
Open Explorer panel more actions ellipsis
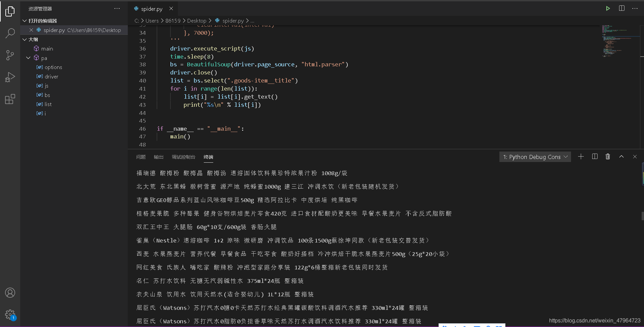pyautogui.click(x=117, y=9)
